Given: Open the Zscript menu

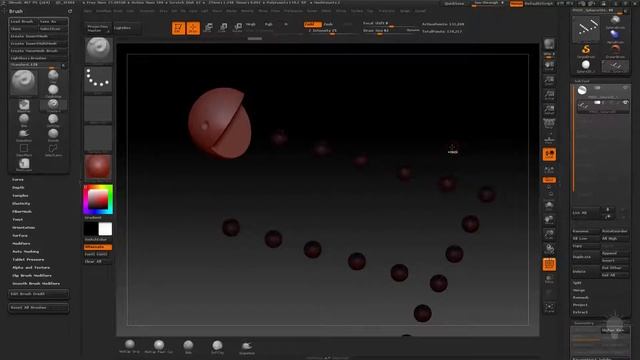Looking at the screenshot, I should [x=420, y=11].
